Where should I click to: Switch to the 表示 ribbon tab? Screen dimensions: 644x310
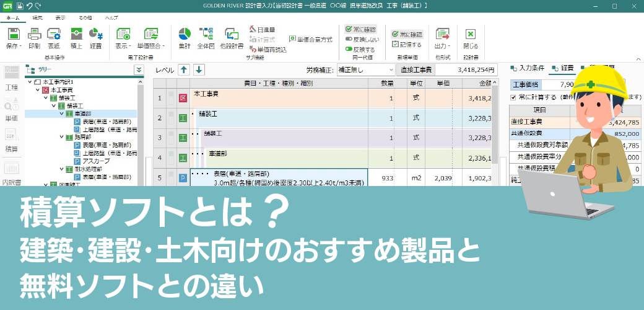click(x=61, y=18)
